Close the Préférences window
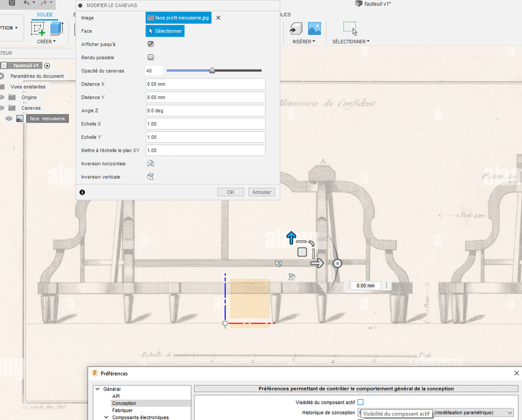Screen dimensions: 522x420 click(516, 373)
